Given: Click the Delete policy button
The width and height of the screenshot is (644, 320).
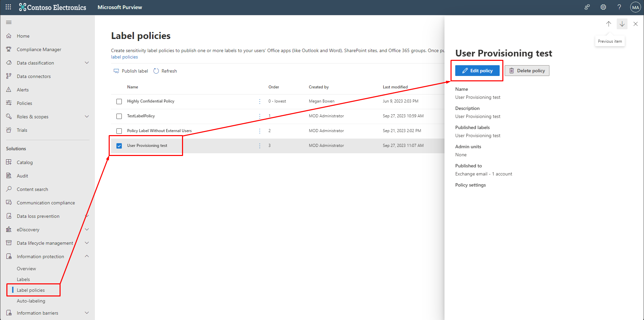Looking at the screenshot, I should pos(527,71).
